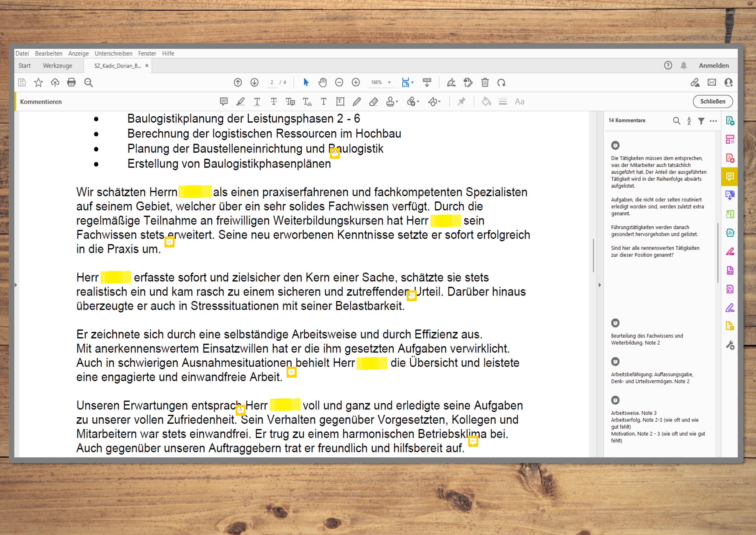Image resolution: width=756 pixels, height=535 pixels.
Task: Switch to the Werkzeuge tab
Action: point(57,65)
